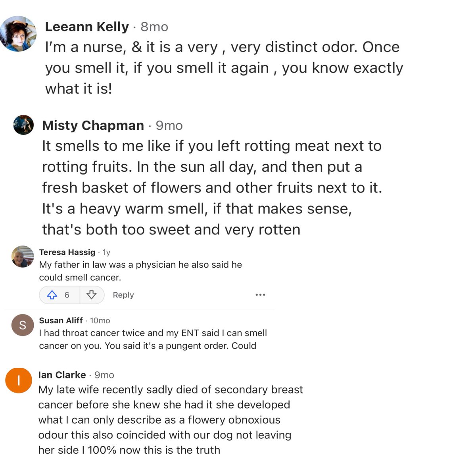
Task: Click Susan Aliff's letter S avatar
Action: coord(23,325)
